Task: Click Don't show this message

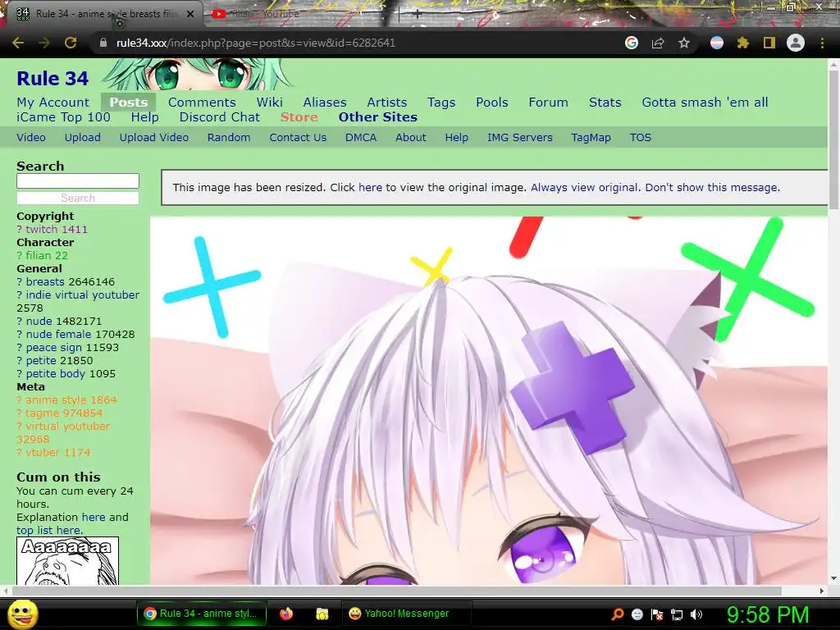Action: [x=711, y=188]
